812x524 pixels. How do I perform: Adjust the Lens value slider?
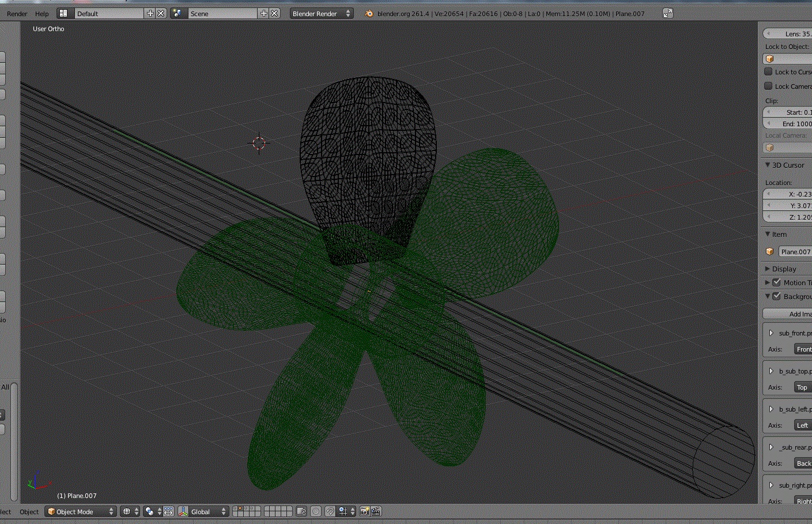787,33
